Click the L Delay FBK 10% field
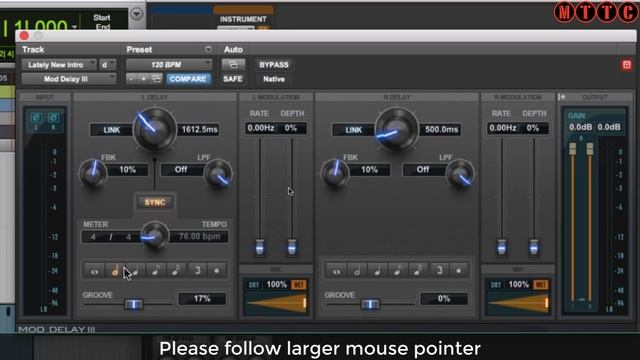 127,170
